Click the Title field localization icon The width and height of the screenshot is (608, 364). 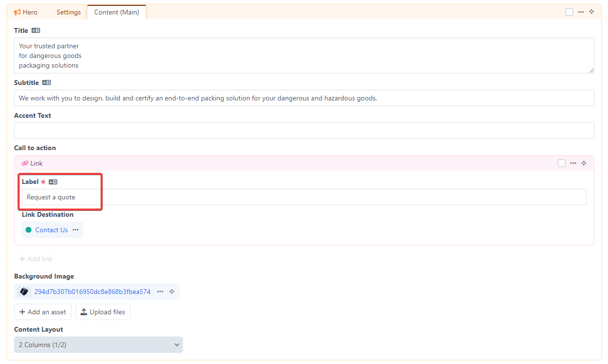(36, 30)
